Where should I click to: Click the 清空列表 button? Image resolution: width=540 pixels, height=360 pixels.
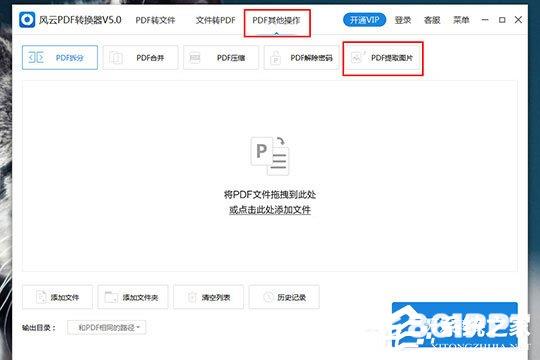pos(209,297)
